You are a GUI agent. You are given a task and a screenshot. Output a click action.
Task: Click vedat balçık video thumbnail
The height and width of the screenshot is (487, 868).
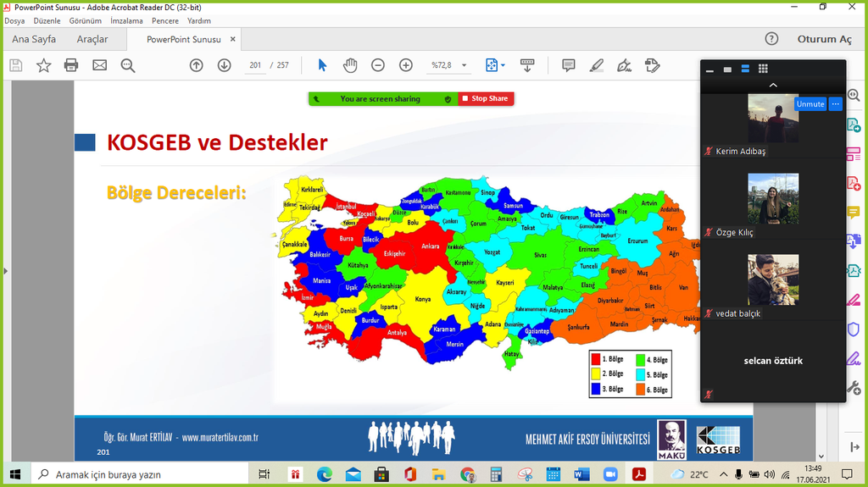773,279
